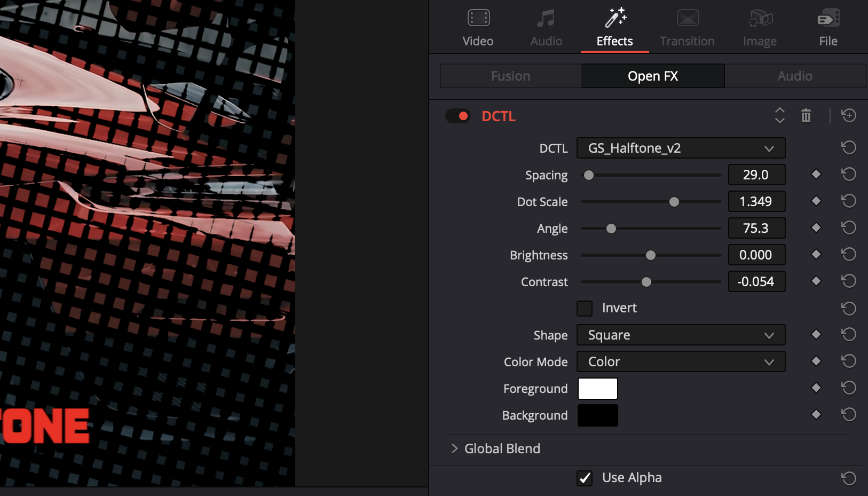Add keyframe for Spacing
Viewport: 868px width, 496px height.
[x=816, y=174]
